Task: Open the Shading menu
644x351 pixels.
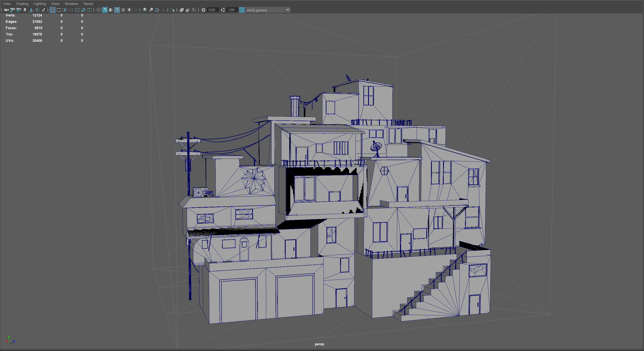Action: (22, 4)
